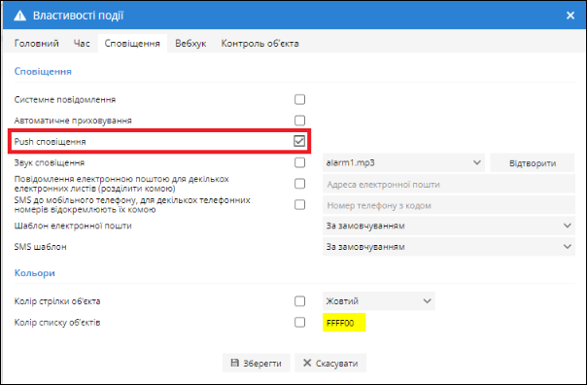Click the Колір стрілки об'єкта label
The width and height of the screenshot is (588, 385).
pyautogui.click(x=57, y=301)
